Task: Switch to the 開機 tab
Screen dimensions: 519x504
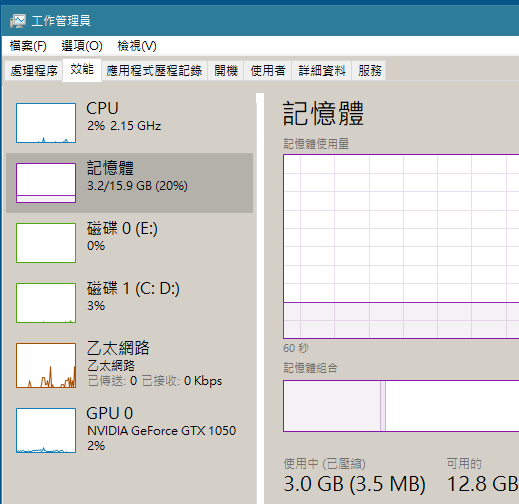Action: (226, 70)
